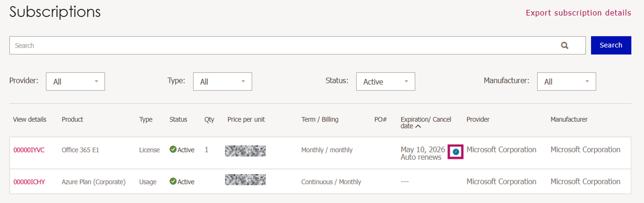Click green Active checkmark for Azure Plan

[173, 181]
